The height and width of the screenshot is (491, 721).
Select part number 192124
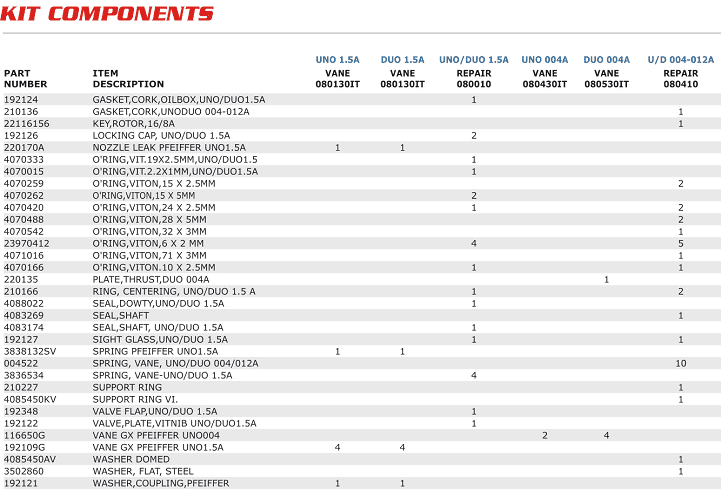coord(21,100)
